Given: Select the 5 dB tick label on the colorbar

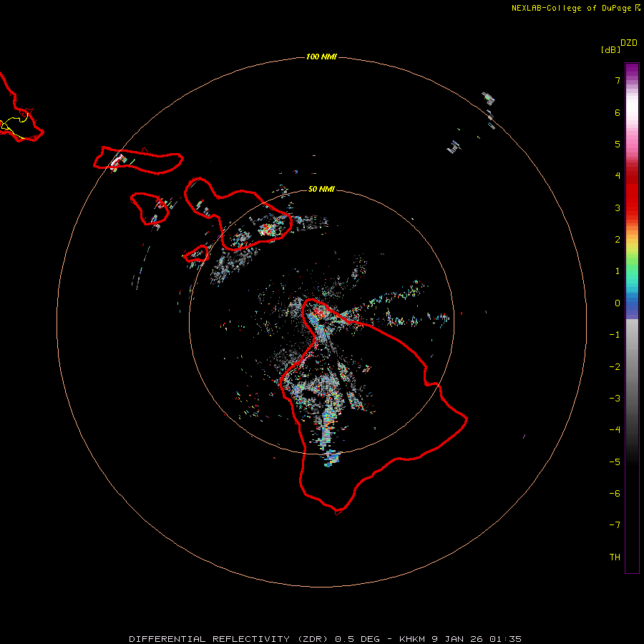Looking at the screenshot, I should point(618,144).
